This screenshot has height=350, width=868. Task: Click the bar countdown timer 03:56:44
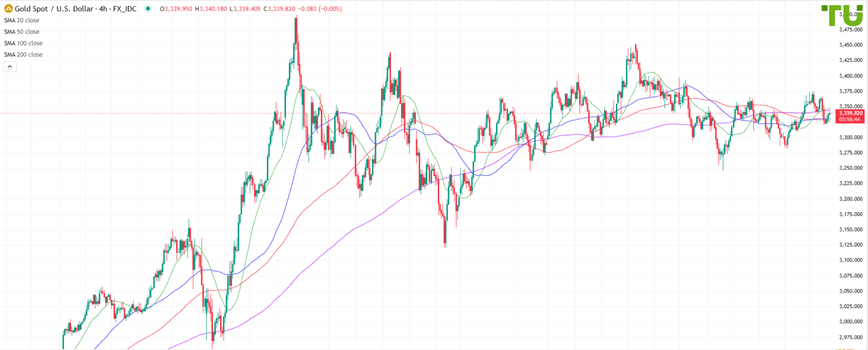(851, 119)
